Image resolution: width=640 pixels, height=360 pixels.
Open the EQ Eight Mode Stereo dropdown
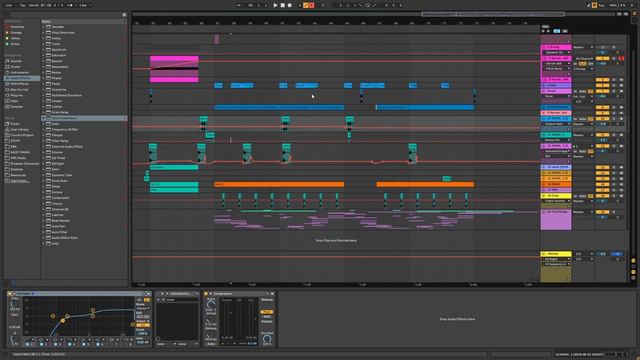click(142, 308)
